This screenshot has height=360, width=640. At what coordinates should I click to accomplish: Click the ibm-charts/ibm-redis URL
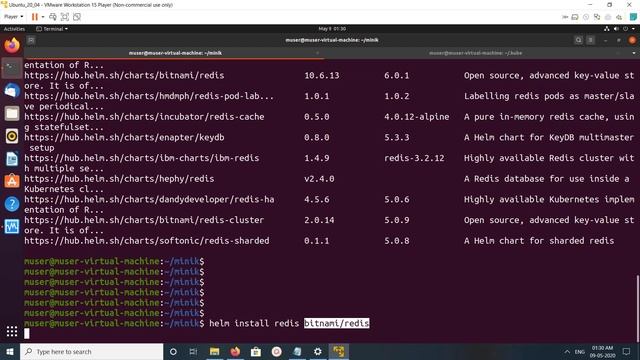[142, 158]
